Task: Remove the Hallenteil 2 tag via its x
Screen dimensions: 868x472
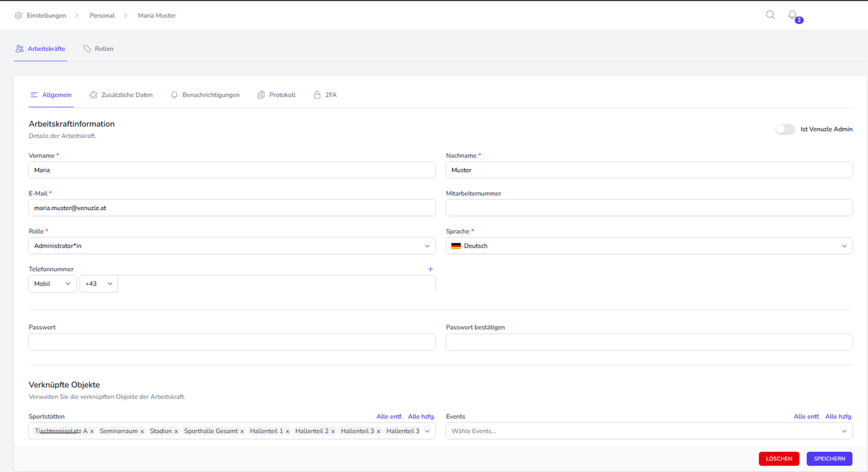Action: point(333,431)
